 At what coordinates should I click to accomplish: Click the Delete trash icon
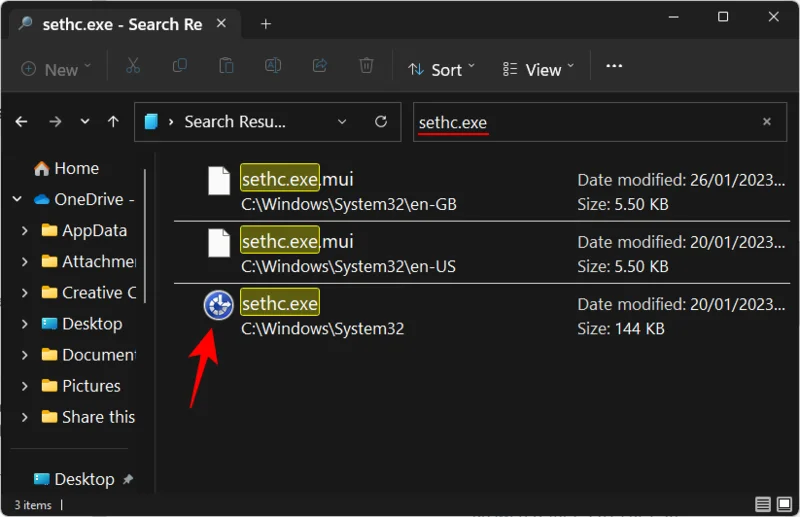pyautogui.click(x=366, y=66)
